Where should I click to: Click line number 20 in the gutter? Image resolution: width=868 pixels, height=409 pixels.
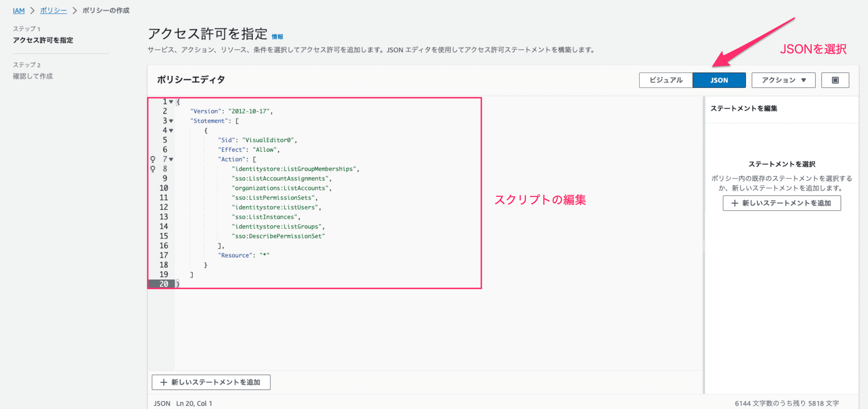(x=164, y=284)
